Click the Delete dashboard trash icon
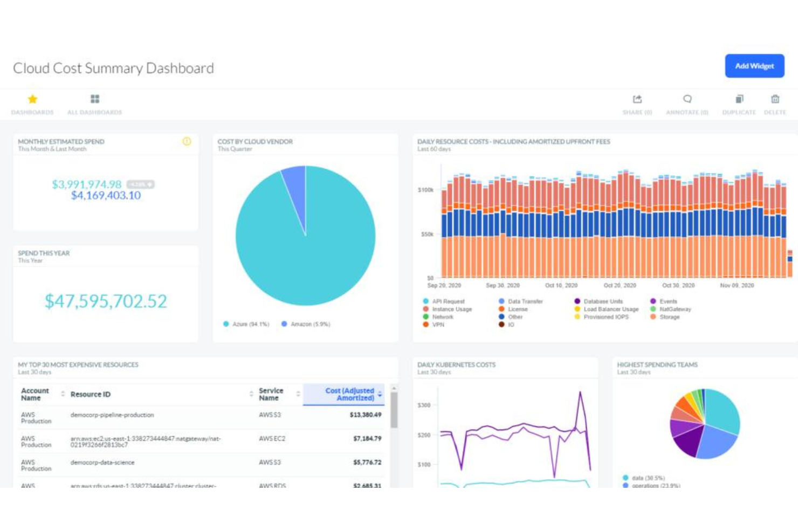 [775, 99]
